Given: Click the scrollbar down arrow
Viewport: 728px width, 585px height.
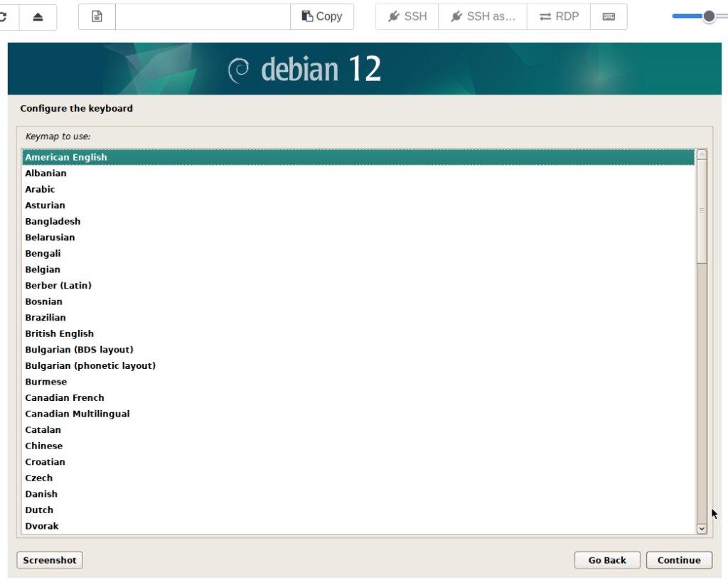Looking at the screenshot, I should click(702, 528).
